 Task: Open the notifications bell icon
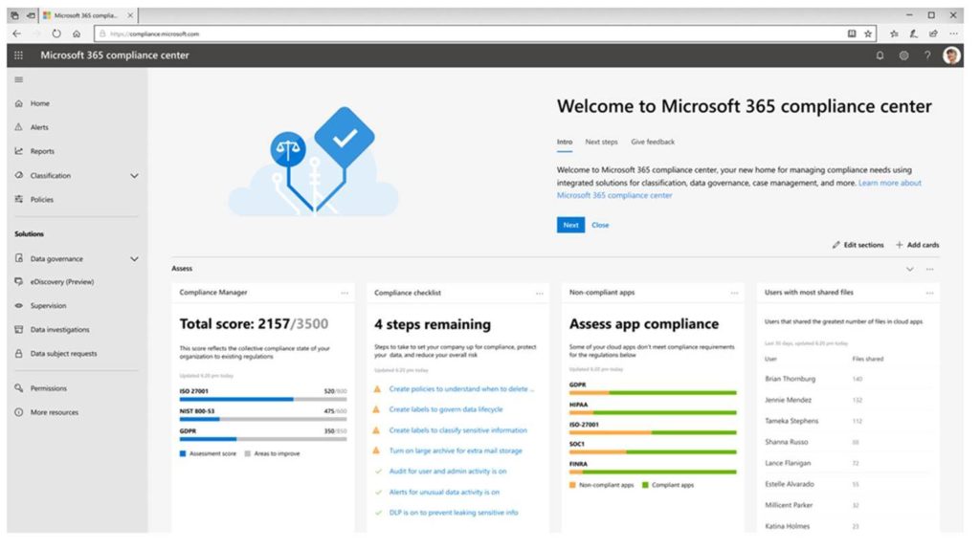pos(880,55)
